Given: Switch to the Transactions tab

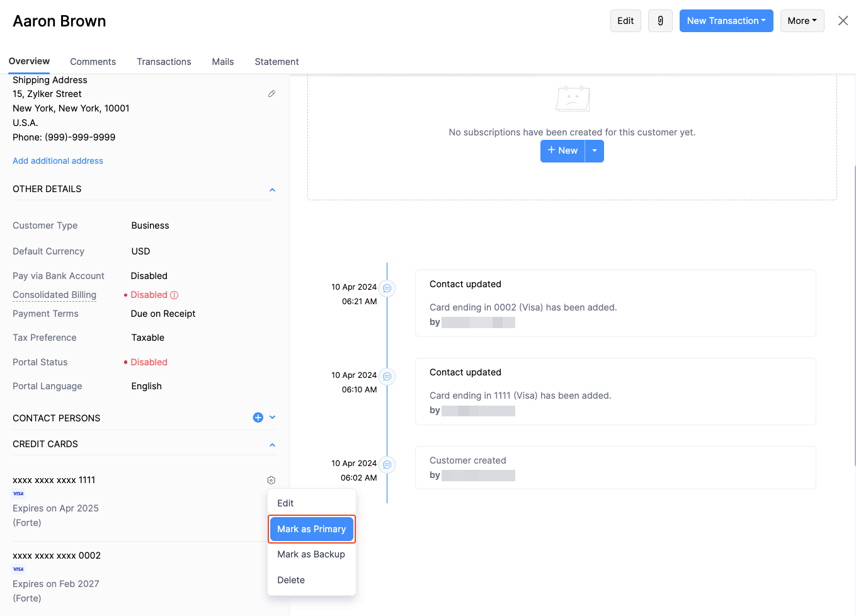Looking at the screenshot, I should (x=164, y=62).
